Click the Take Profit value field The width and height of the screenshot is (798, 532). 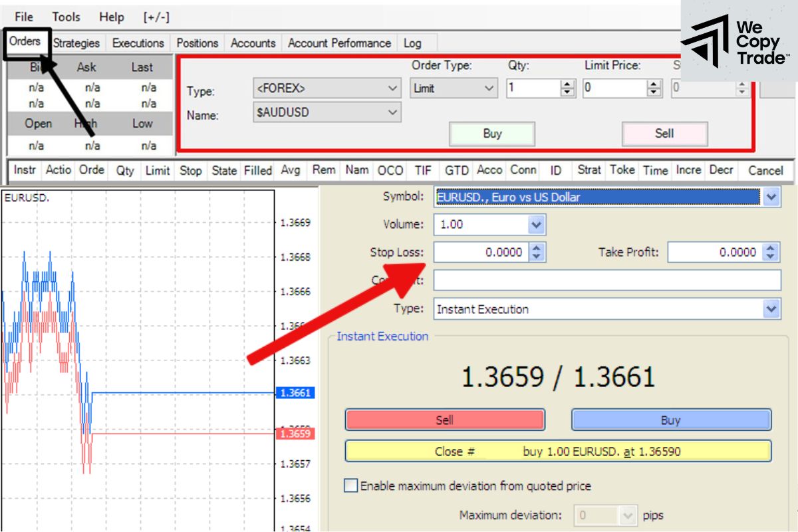715,252
